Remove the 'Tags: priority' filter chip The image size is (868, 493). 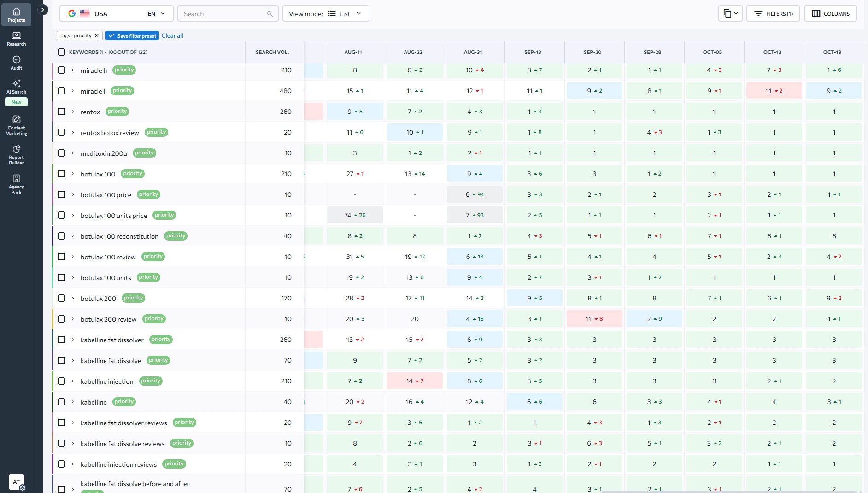point(97,35)
